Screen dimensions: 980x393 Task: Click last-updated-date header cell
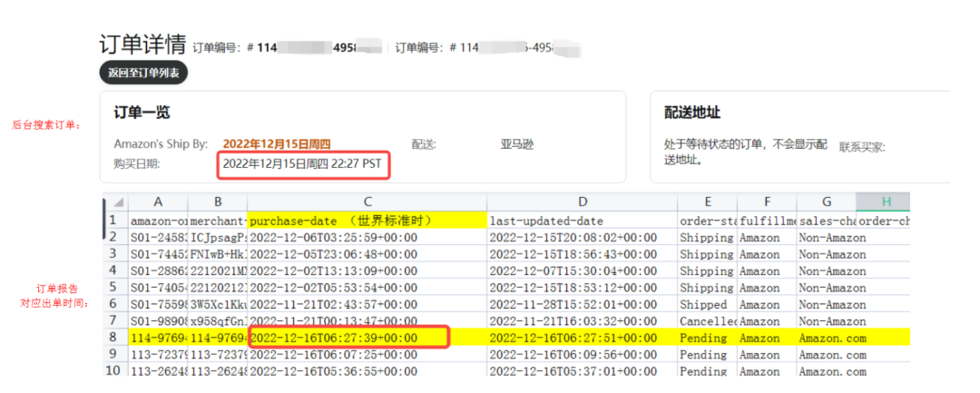pos(582,221)
